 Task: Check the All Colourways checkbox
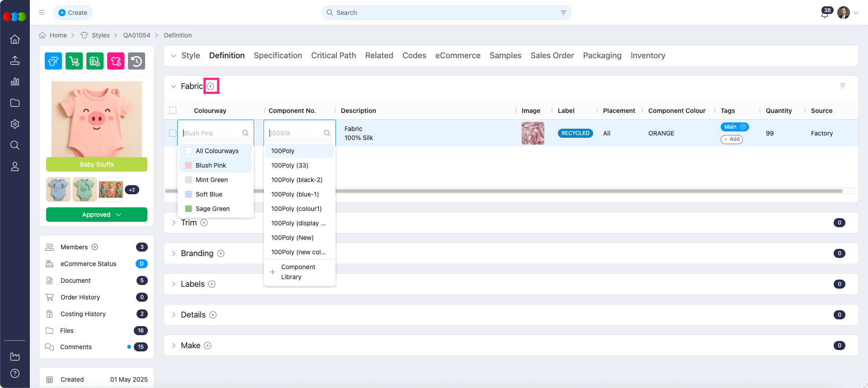189,151
